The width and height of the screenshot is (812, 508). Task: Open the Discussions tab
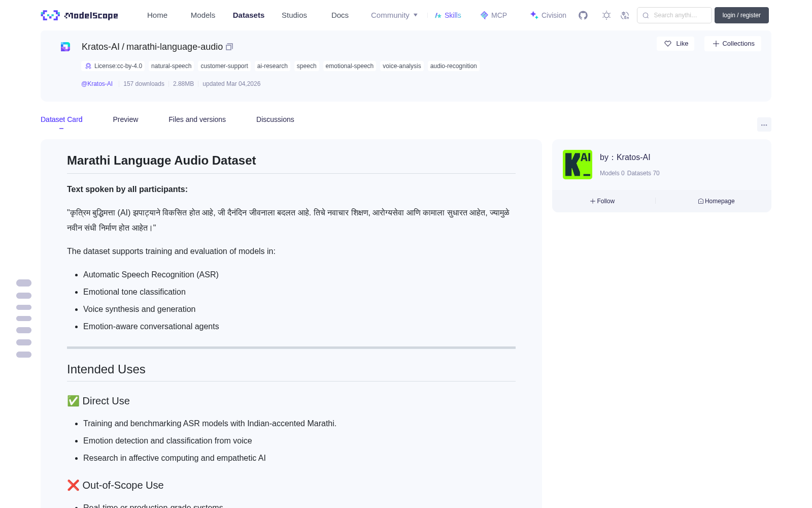pyautogui.click(x=275, y=119)
